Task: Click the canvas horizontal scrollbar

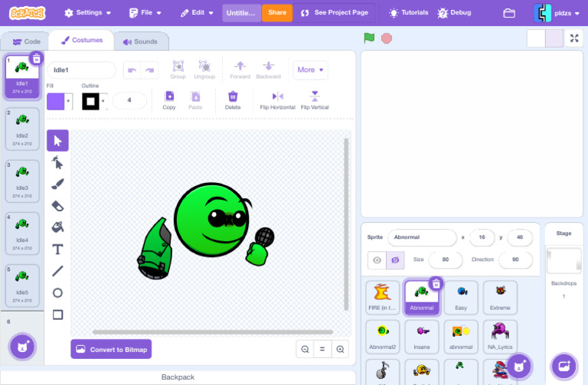Action: 213,332
